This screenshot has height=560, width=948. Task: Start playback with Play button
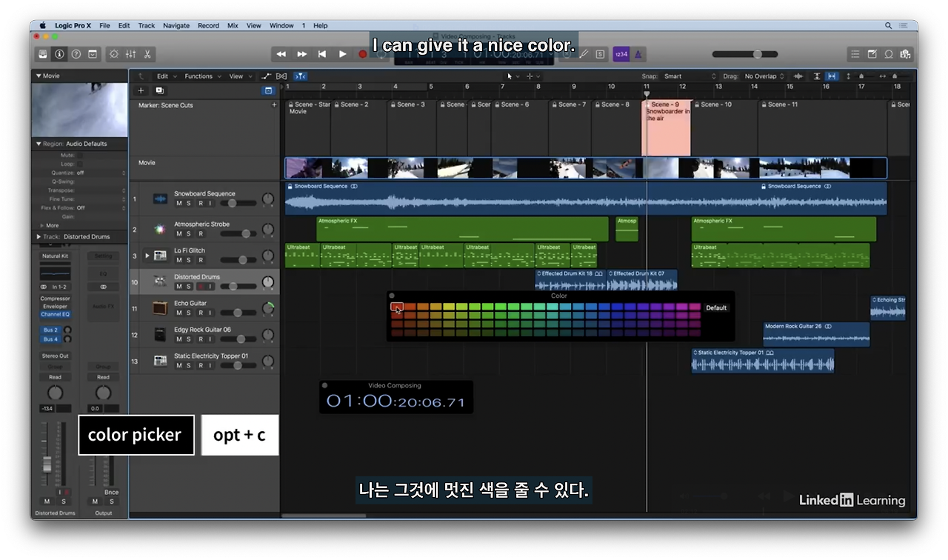click(342, 54)
